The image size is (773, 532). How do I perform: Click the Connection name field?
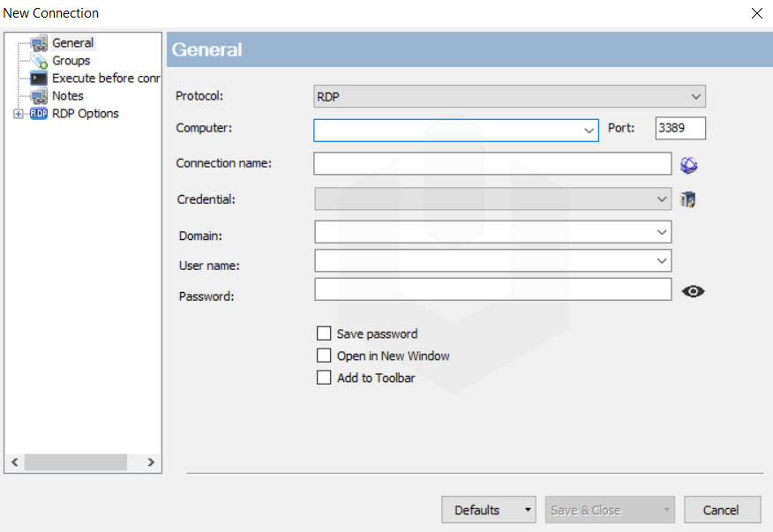[492, 163]
